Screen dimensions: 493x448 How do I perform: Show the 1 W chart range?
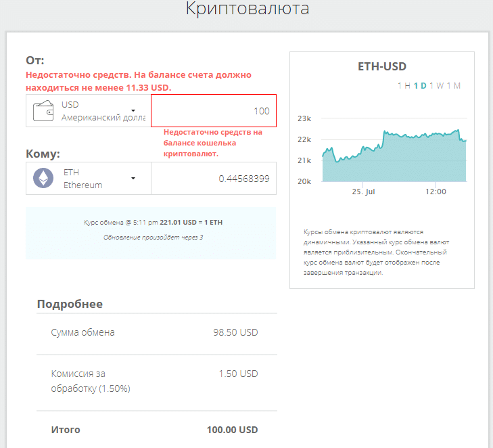437,85
